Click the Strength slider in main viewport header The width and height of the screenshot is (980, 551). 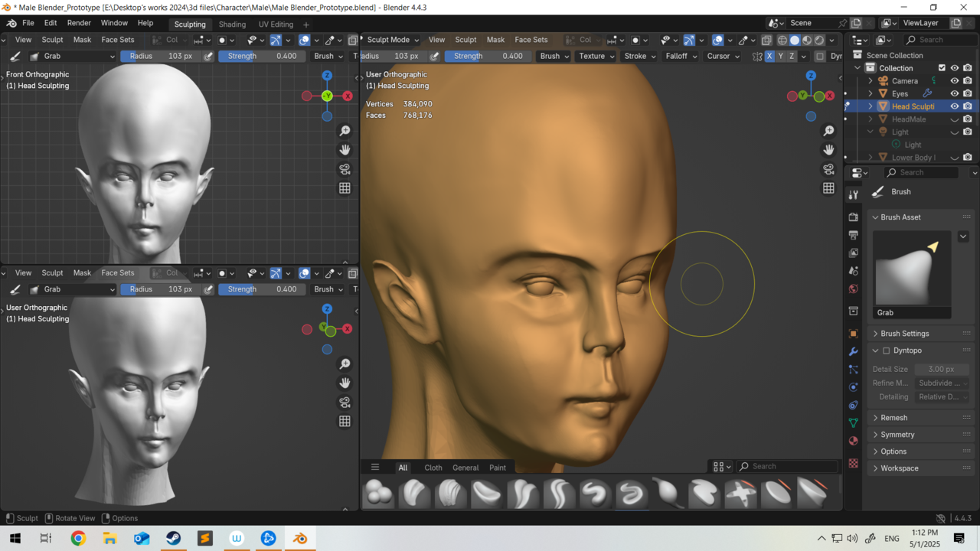[x=488, y=56]
